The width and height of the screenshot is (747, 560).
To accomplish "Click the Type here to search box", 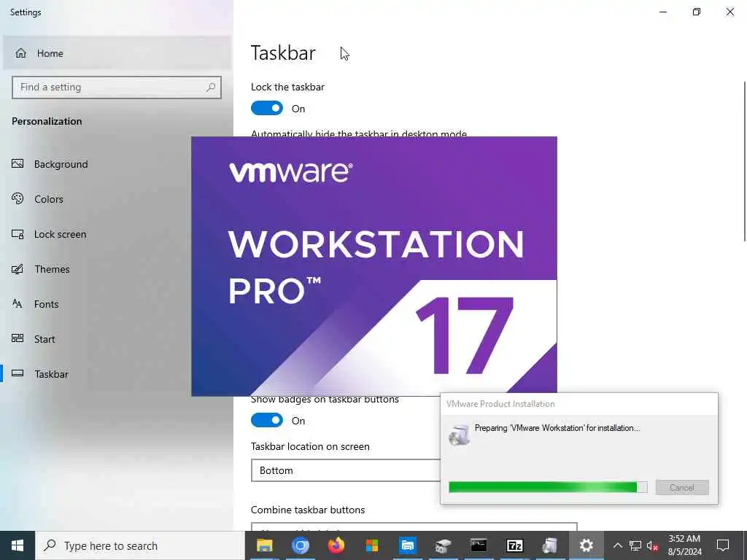I will tap(141, 545).
